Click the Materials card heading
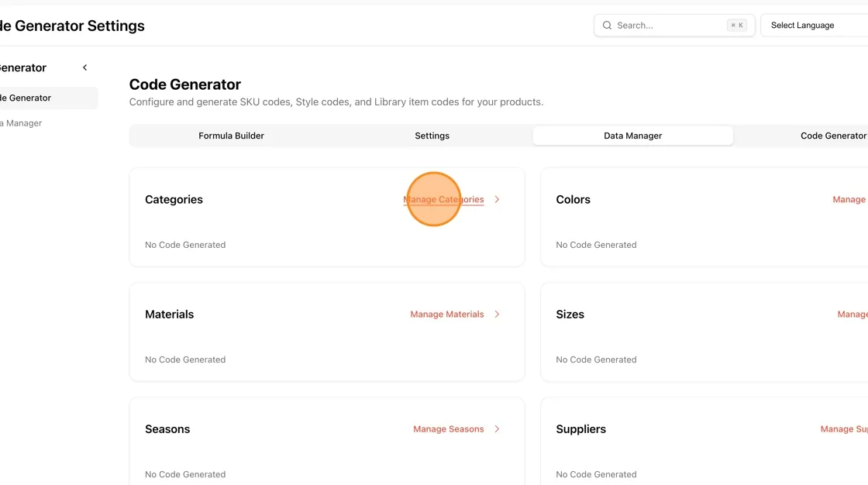This screenshot has height=485, width=868. (x=170, y=314)
